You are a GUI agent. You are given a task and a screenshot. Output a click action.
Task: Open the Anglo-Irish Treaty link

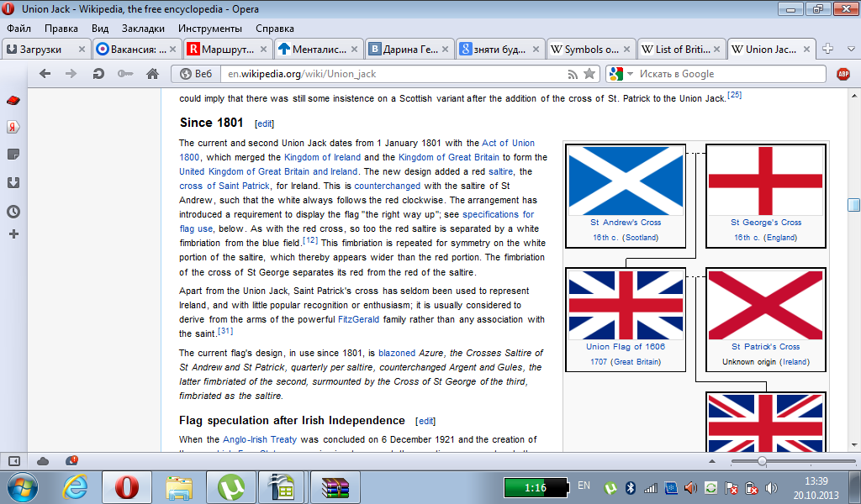tap(259, 439)
